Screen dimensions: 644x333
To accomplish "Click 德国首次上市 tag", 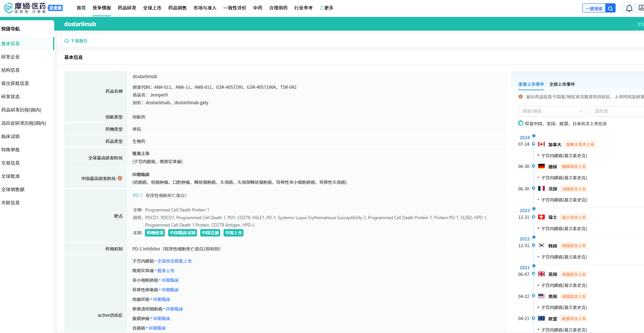I will (x=574, y=166).
